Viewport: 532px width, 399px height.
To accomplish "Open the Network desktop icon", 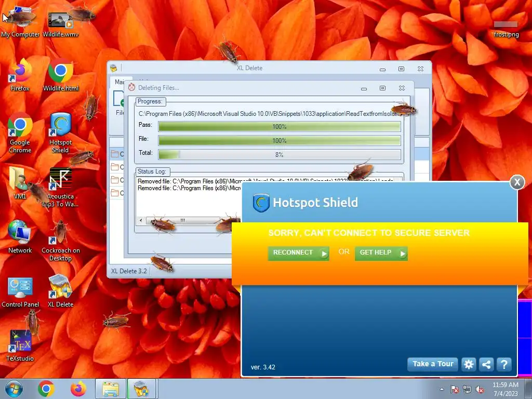I will pos(20,237).
